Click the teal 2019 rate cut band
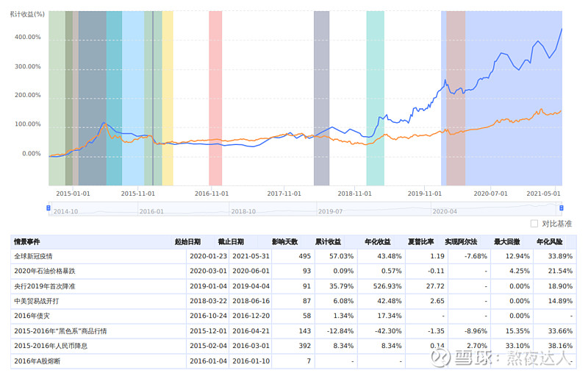This screenshot has width=588, height=376. [375, 98]
